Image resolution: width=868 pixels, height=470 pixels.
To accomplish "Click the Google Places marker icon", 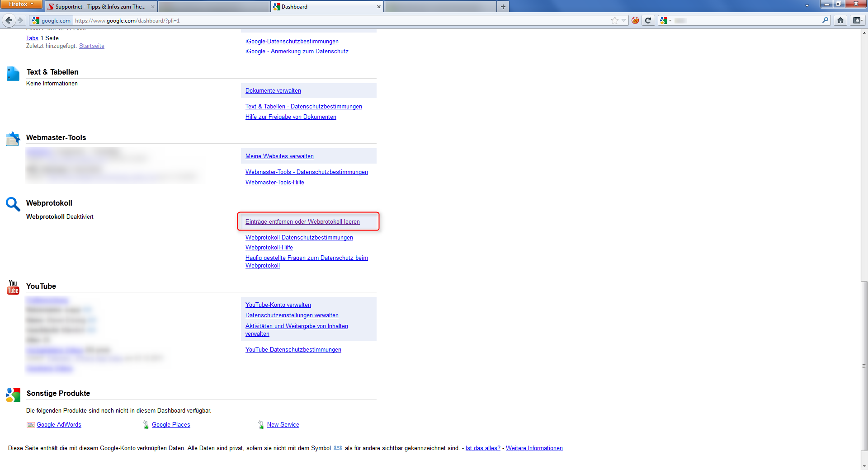I will (x=146, y=424).
